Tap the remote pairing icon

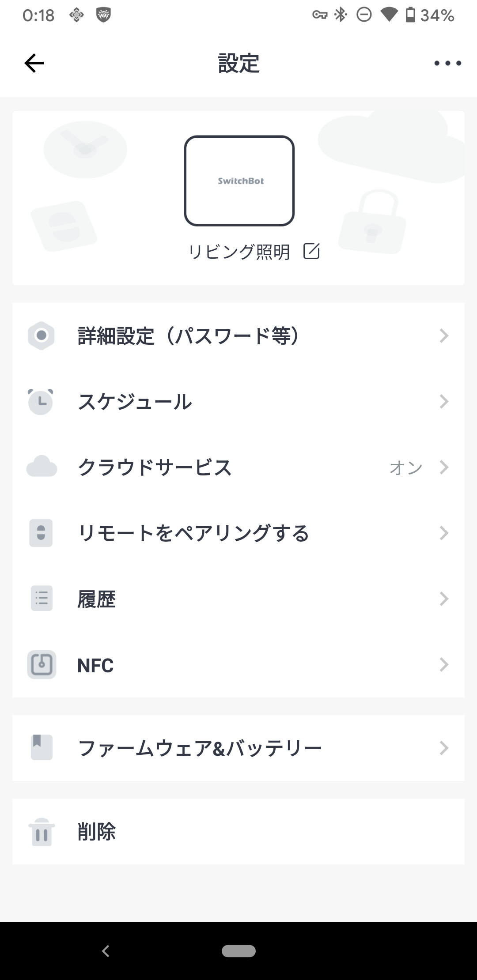(x=41, y=533)
